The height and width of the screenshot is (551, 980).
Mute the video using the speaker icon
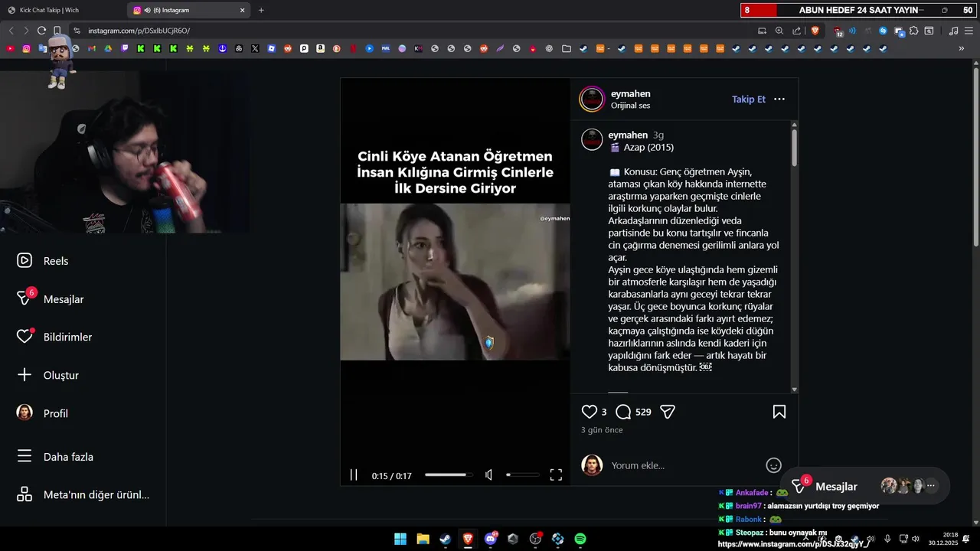point(489,475)
